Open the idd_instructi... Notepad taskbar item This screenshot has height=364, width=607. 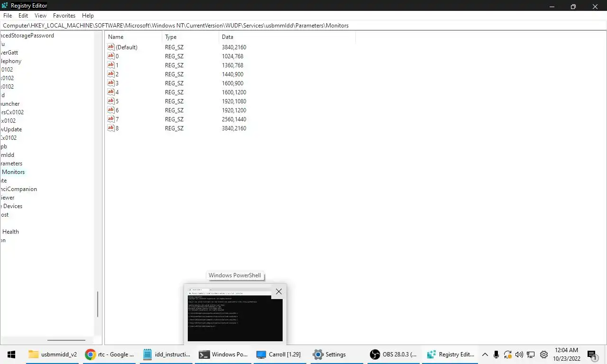coord(167,355)
